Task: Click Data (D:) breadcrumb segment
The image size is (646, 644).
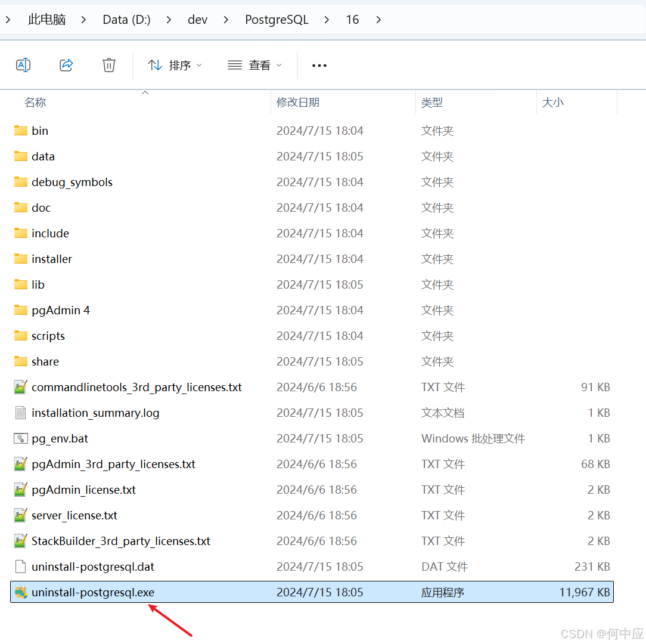Action: point(126,19)
